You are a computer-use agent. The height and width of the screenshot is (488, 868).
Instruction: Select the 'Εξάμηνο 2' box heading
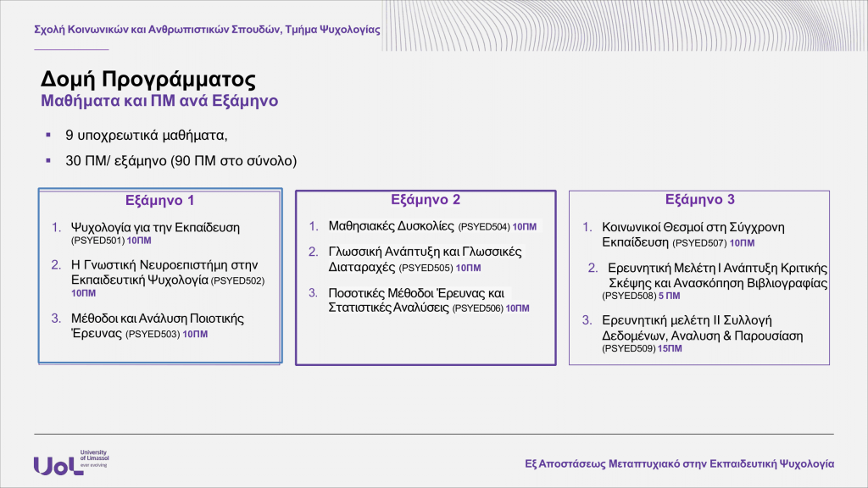point(425,200)
